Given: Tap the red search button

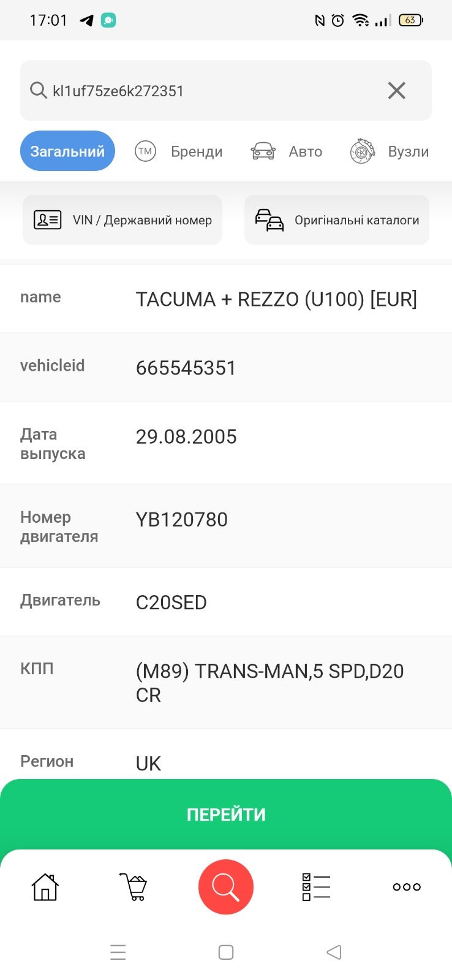Looking at the screenshot, I should click(x=225, y=887).
